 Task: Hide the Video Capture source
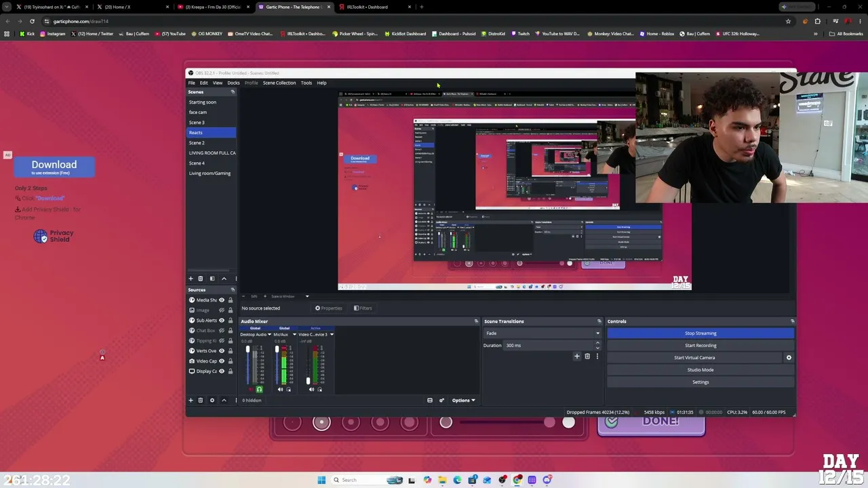[221, 361]
